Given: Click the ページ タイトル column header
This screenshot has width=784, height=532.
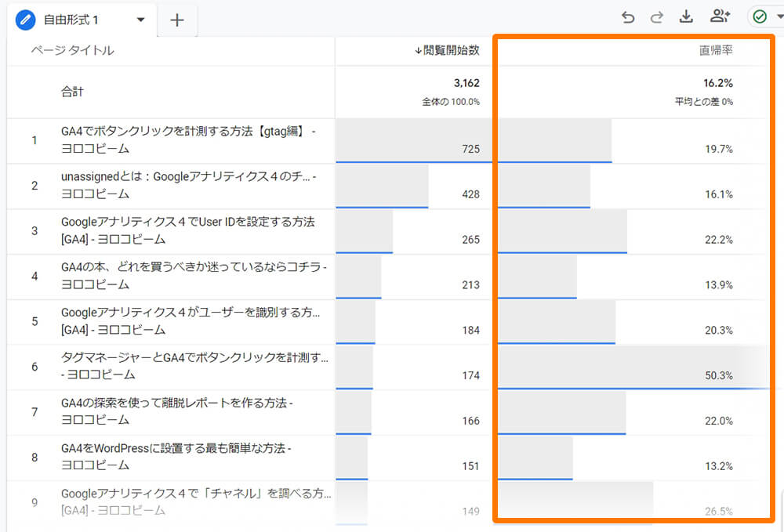Looking at the screenshot, I should tap(72, 50).
